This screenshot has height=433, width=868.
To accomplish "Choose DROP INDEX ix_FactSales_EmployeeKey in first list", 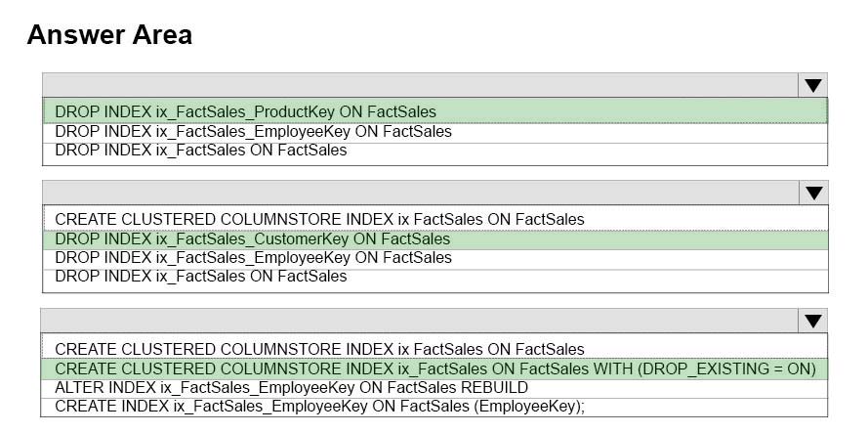I will pyautogui.click(x=253, y=131).
